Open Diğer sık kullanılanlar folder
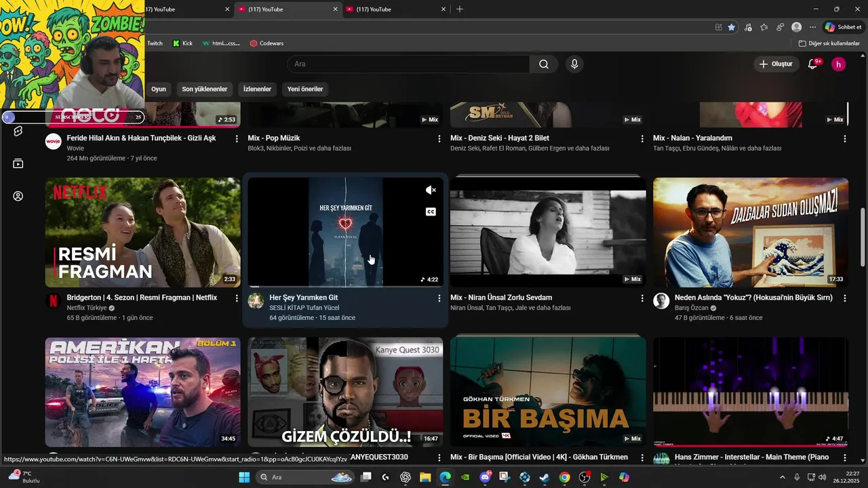 point(829,43)
